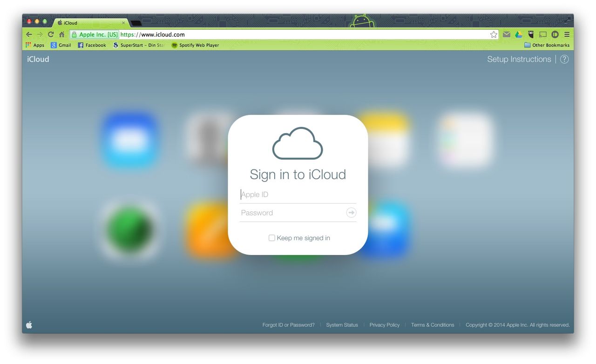Image resolution: width=596 pixels, height=364 pixels.
Task: Open the Hootsuite owl extension
Action: tap(531, 34)
